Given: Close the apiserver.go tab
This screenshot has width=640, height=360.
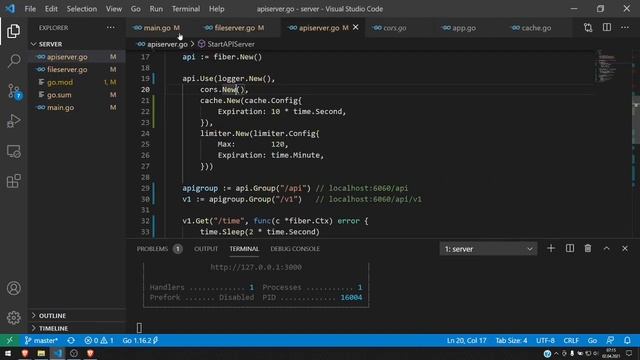Looking at the screenshot, I should pyautogui.click(x=356, y=27).
